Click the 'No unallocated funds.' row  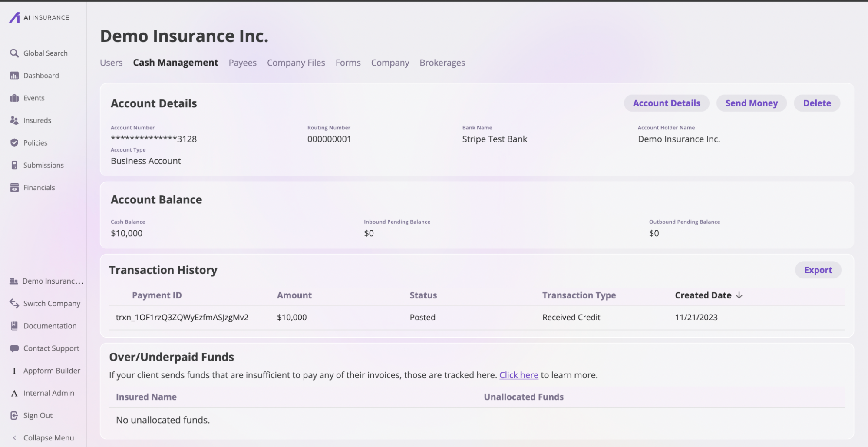[x=477, y=420]
